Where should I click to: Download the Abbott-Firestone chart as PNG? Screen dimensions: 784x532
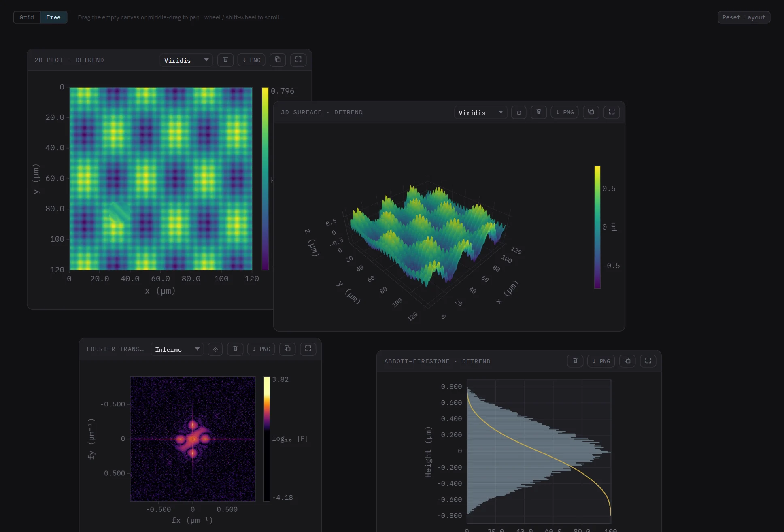click(x=601, y=361)
